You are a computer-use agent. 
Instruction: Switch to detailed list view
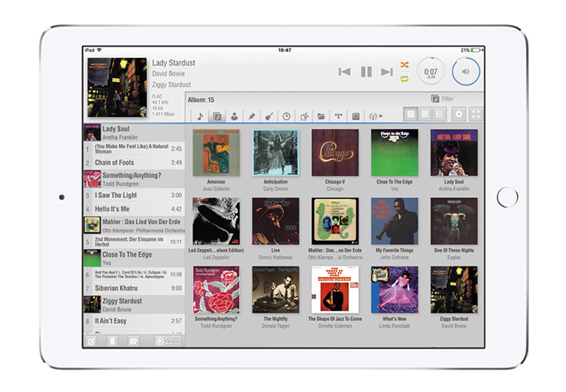pos(438,114)
